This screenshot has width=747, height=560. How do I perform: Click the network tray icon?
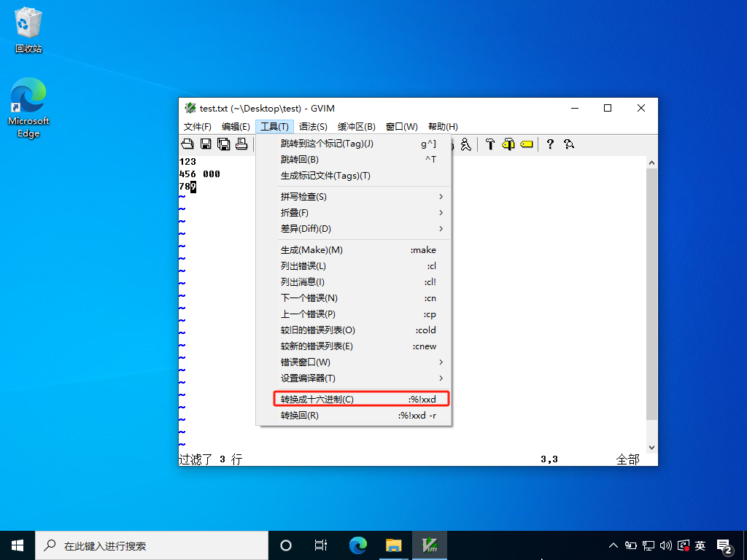coord(648,545)
